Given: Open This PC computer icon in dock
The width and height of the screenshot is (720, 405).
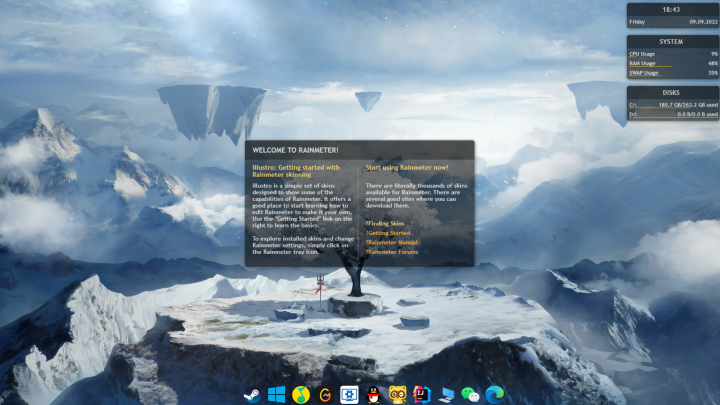Looking at the screenshot, I should 446,394.
